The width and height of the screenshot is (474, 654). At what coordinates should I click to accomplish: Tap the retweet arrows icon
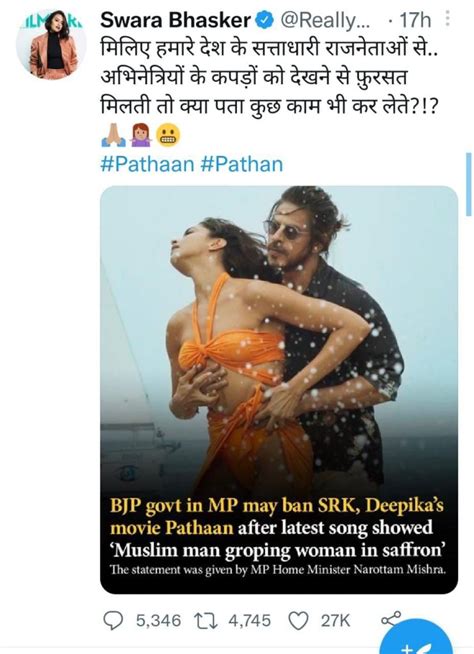click(x=206, y=621)
